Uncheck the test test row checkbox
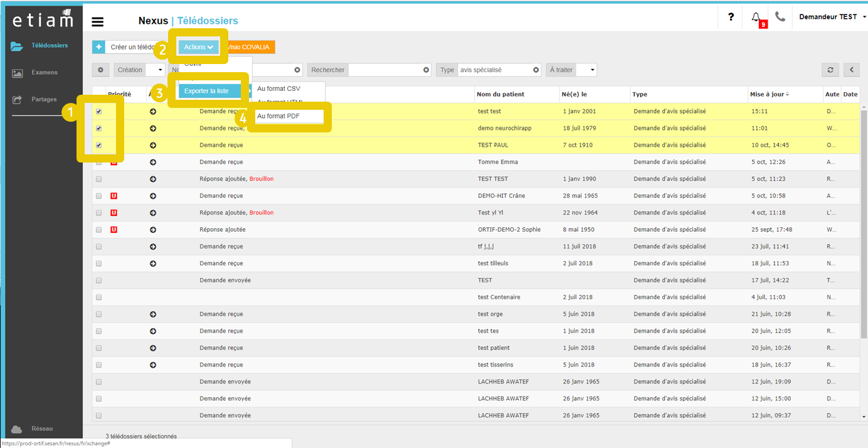Image resolution: width=868 pixels, height=448 pixels. (98, 112)
